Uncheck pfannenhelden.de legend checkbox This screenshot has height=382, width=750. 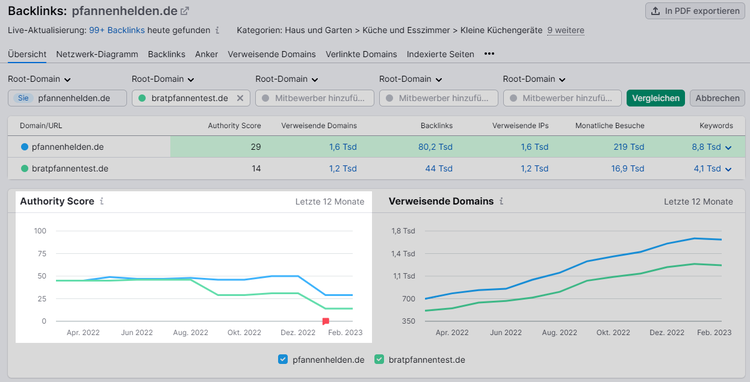(x=283, y=359)
